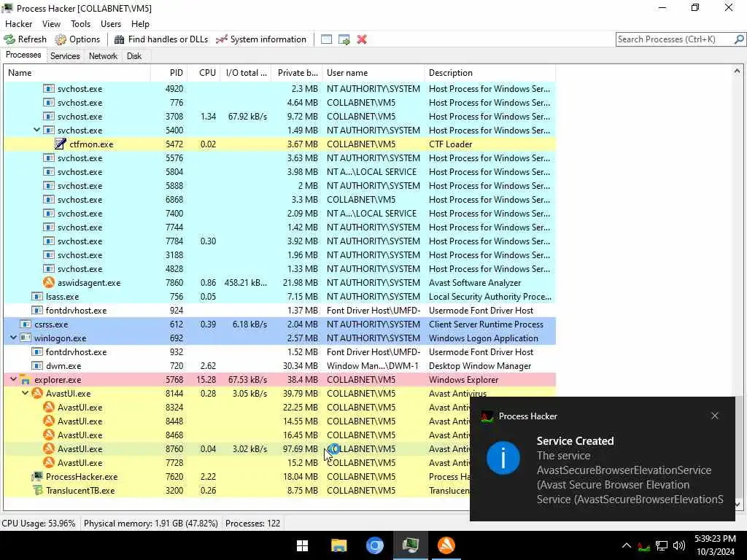This screenshot has height=560, width=747.
Task: Switch to the Network tab
Action: (103, 56)
